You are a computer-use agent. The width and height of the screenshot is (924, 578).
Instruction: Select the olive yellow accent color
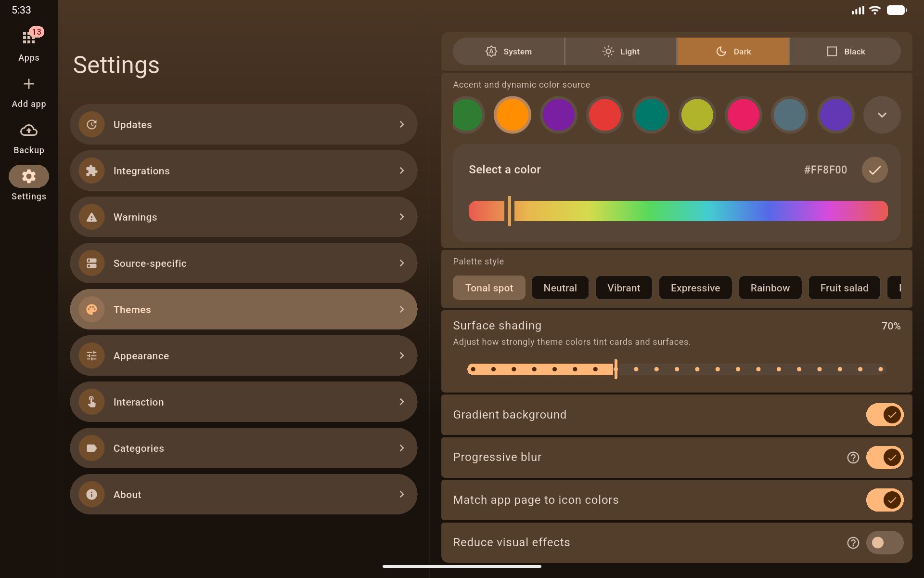pos(697,115)
